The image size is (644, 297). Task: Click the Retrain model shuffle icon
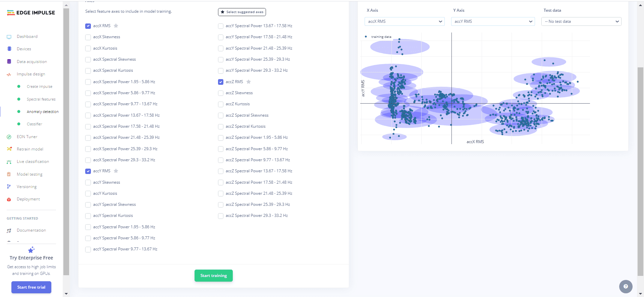(x=9, y=149)
